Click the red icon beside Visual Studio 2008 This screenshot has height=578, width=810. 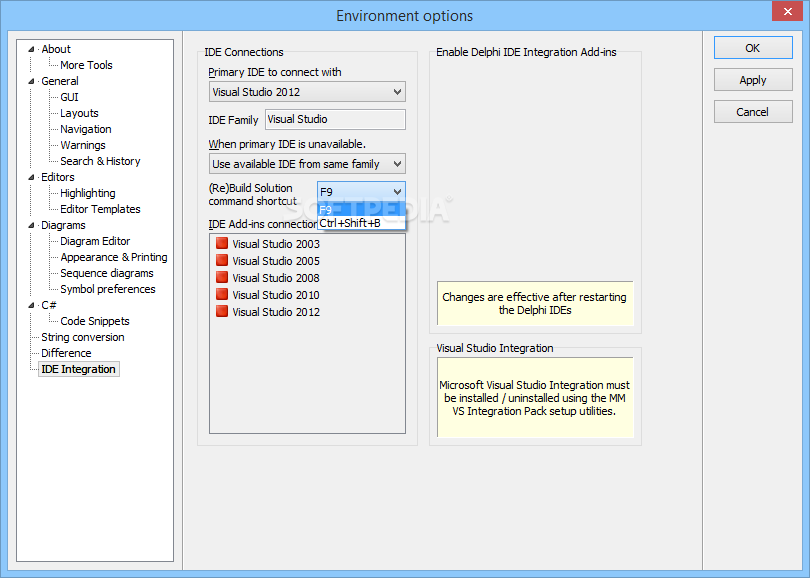[x=222, y=277]
